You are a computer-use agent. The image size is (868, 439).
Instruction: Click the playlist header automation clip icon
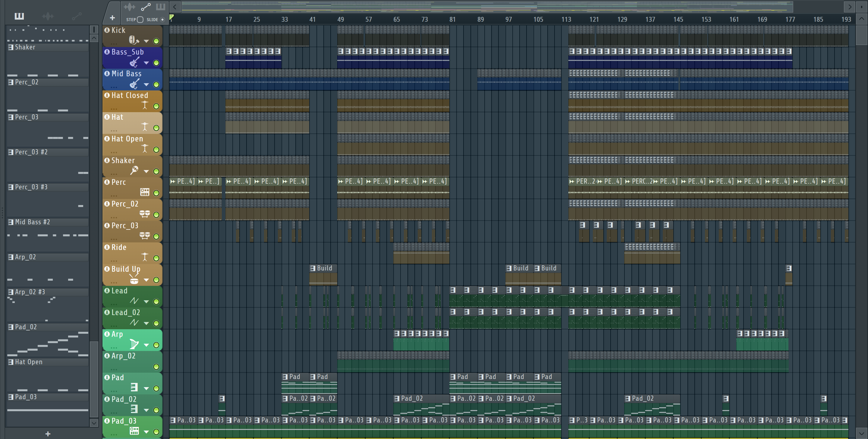[146, 7]
